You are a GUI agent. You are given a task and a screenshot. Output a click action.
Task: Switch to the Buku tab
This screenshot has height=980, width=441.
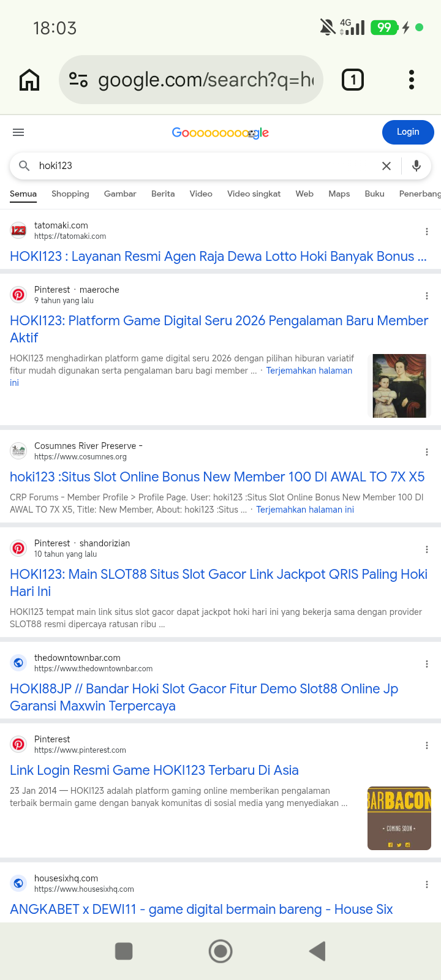coord(374,194)
